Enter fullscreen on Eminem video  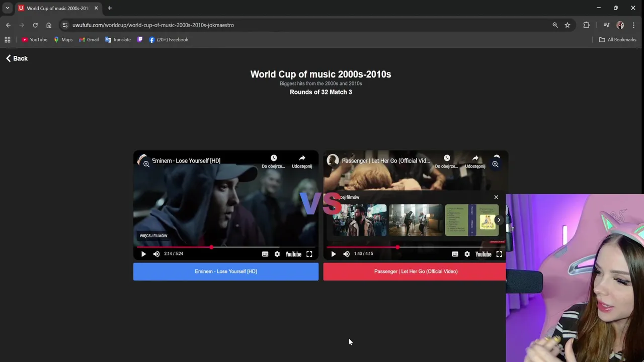click(309, 254)
